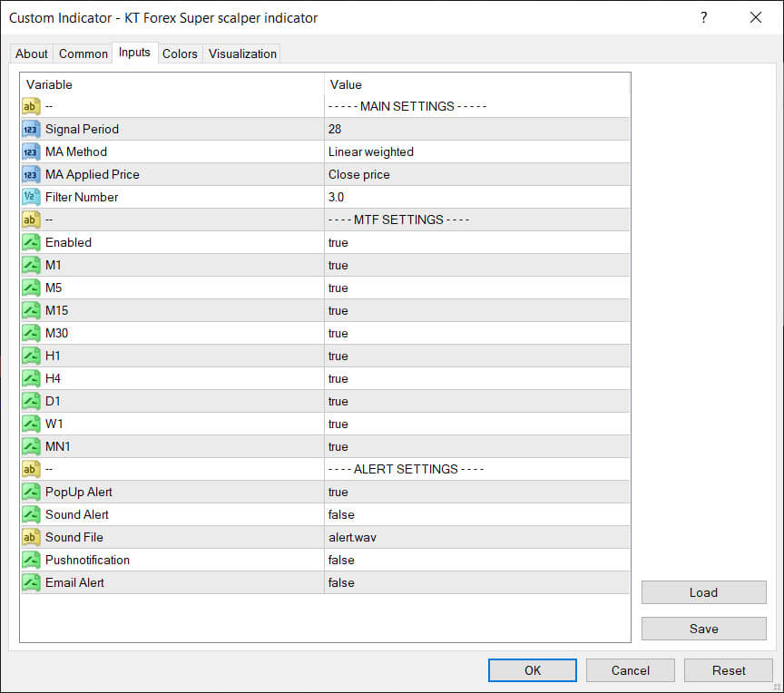Switch to the Common tab

tap(83, 54)
